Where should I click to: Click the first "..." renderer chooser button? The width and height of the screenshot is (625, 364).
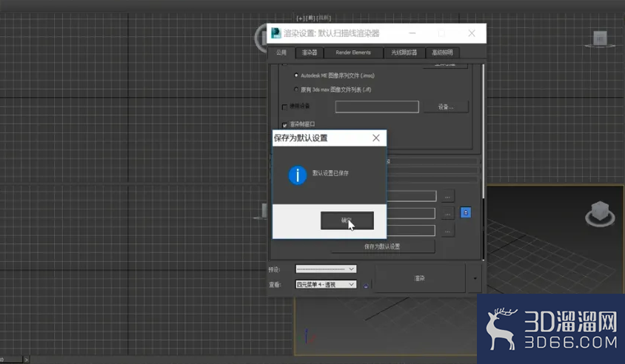coord(447,196)
